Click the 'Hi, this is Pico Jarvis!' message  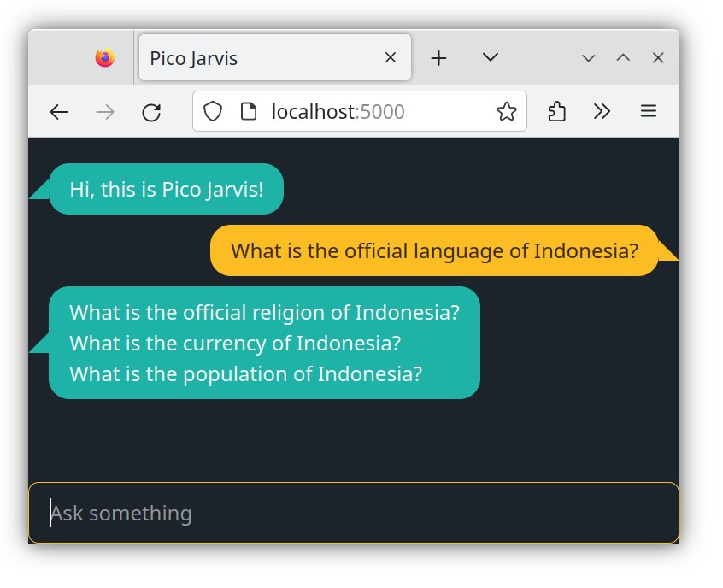coord(166,189)
